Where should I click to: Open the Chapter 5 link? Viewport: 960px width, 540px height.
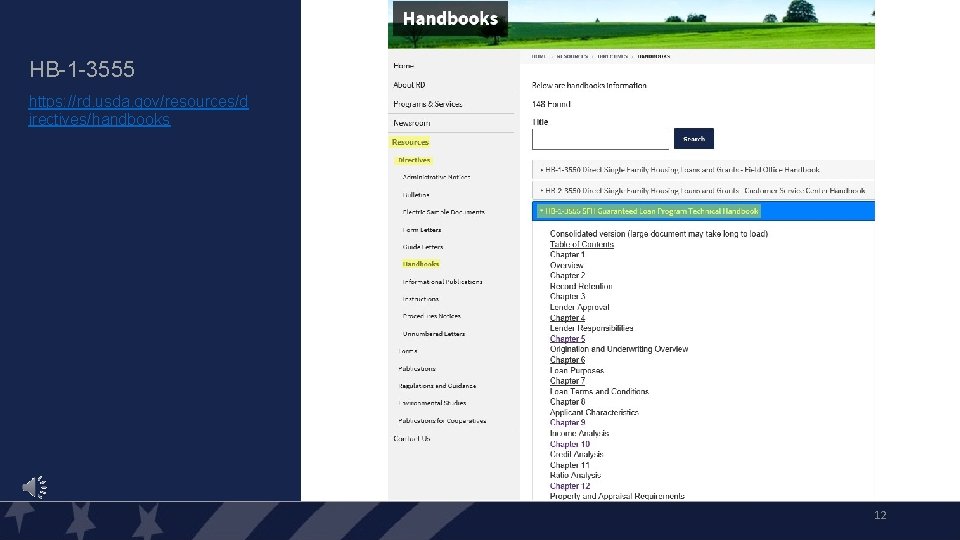pos(567,339)
